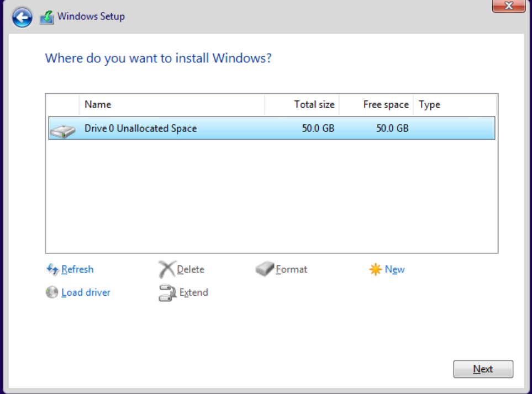Click the Format drive icon
Screen dimensions: 532x394
(x=265, y=269)
